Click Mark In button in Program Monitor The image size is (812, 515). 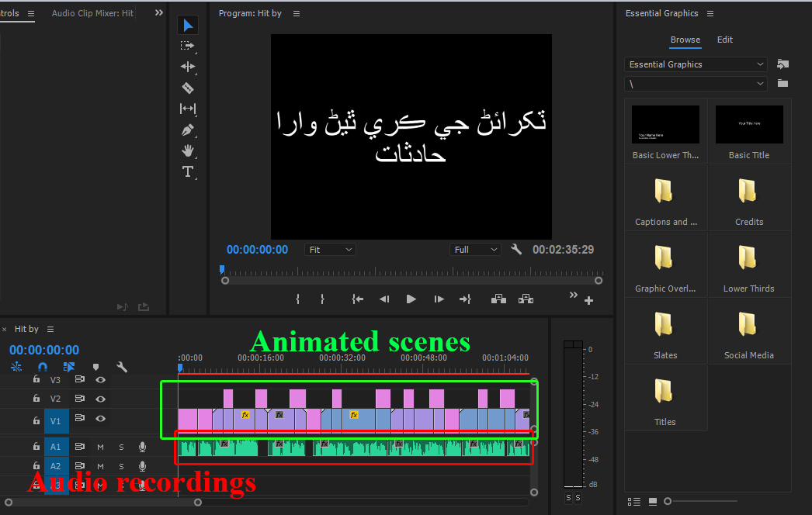[297, 299]
